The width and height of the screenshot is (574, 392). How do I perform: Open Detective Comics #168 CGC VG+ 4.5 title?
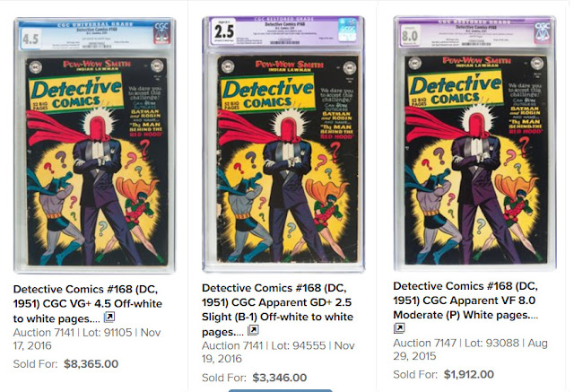[x=88, y=304]
